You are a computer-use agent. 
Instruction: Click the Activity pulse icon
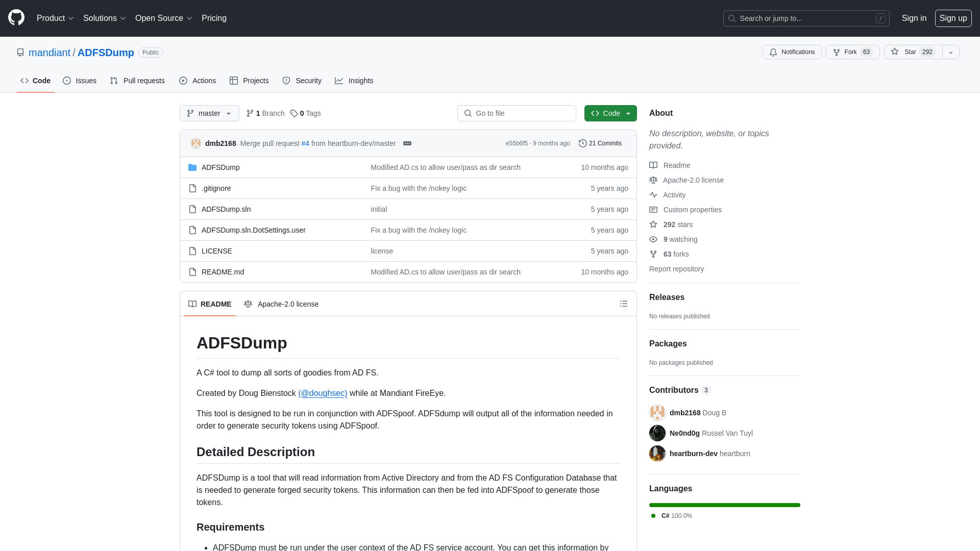coord(653,195)
